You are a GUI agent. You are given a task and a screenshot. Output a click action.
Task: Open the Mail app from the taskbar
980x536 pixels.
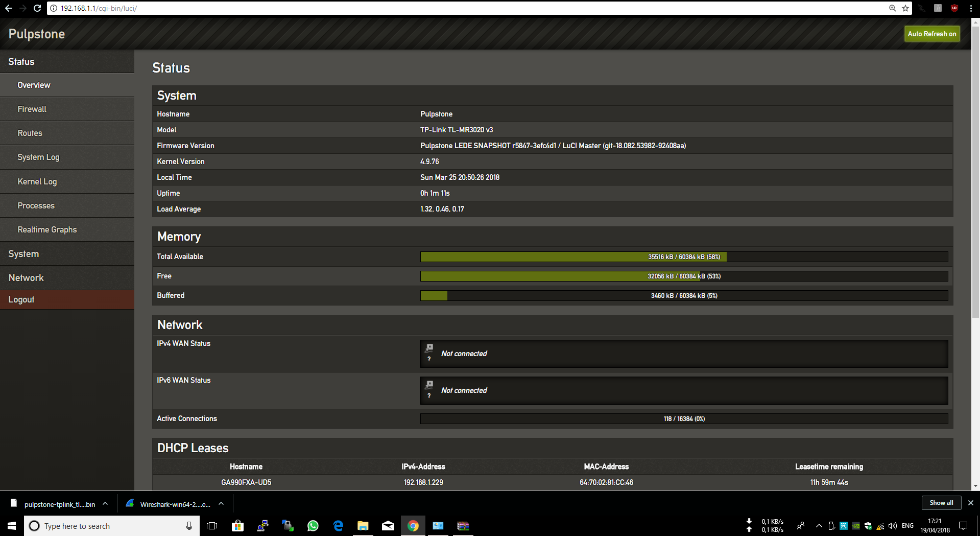point(388,526)
